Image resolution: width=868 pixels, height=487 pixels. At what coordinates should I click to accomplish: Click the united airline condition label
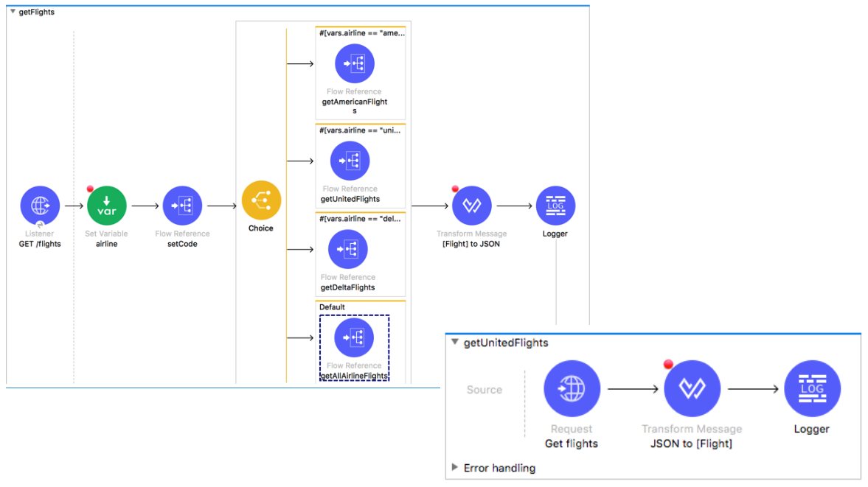[360, 130]
